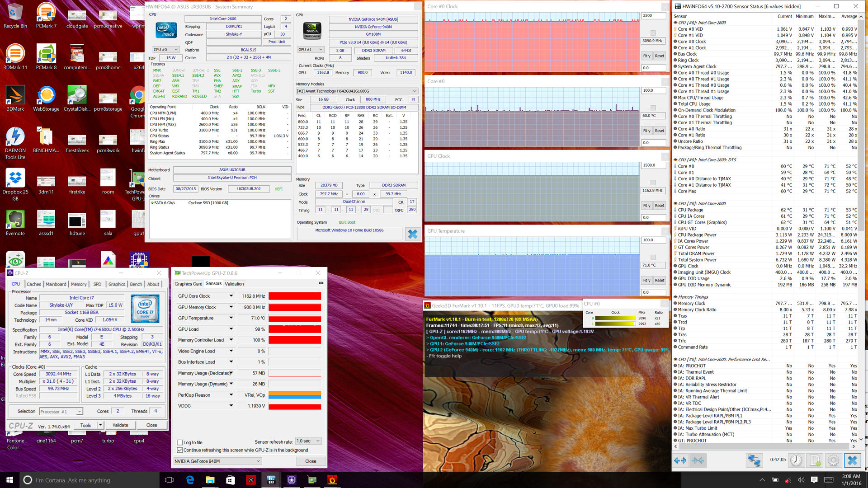Click Close button in GPU-Z

[311, 461]
